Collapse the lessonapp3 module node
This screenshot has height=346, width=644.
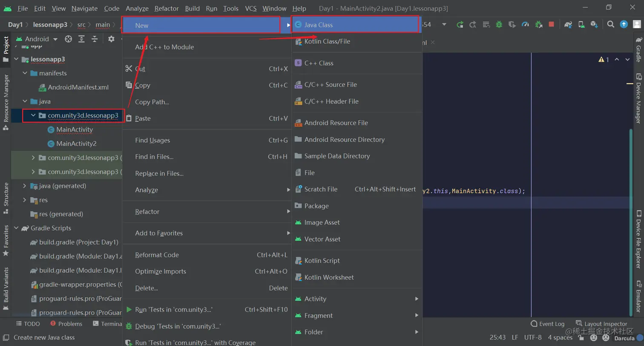(17, 59)
